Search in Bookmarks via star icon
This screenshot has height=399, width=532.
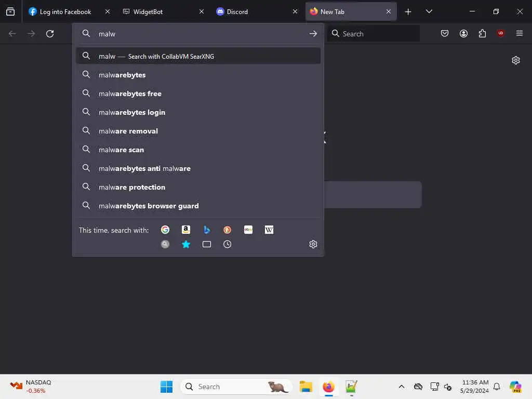pyautogui.click(x=185, y=244)
